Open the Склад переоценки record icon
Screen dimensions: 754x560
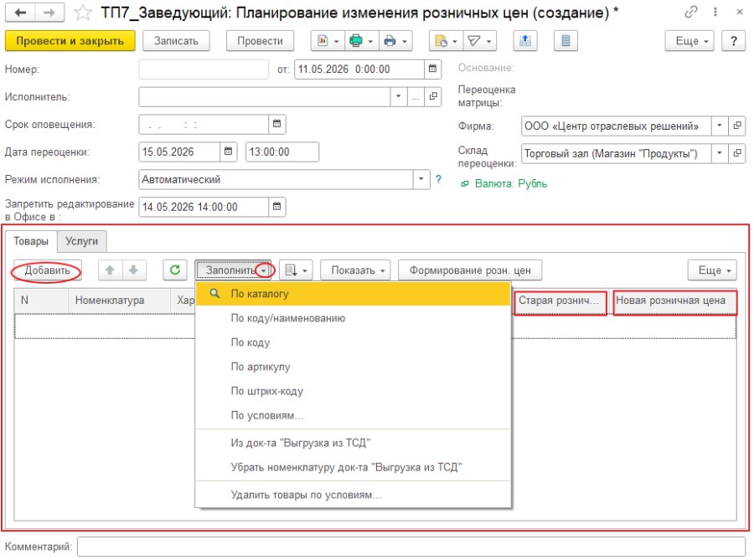click(736, 154)
